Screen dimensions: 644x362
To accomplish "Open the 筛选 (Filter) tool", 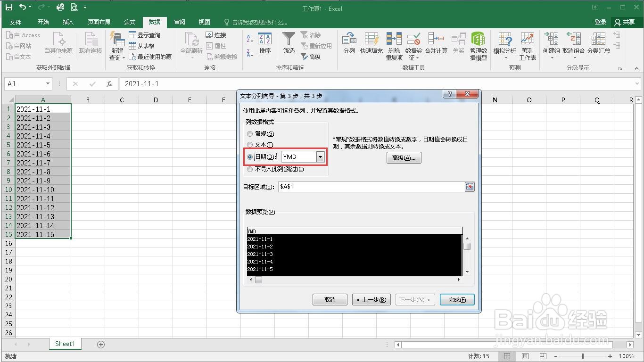I will coord(288,45).
